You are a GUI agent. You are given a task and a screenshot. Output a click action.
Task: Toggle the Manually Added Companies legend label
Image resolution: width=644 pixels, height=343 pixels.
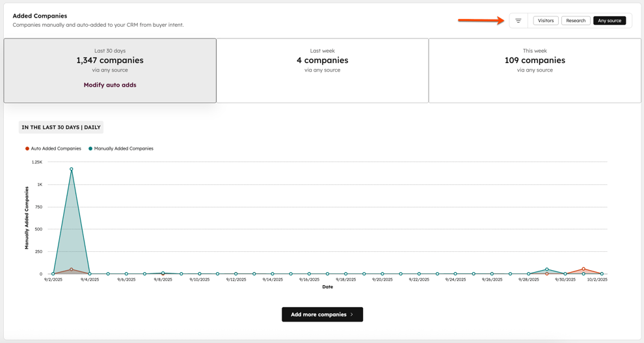pos(124,148)
